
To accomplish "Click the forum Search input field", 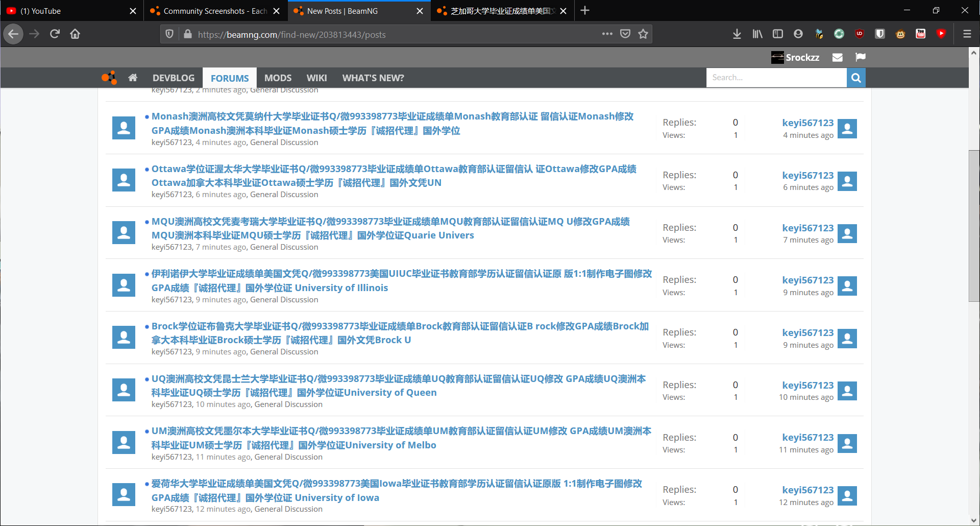I will click(776, 78).
